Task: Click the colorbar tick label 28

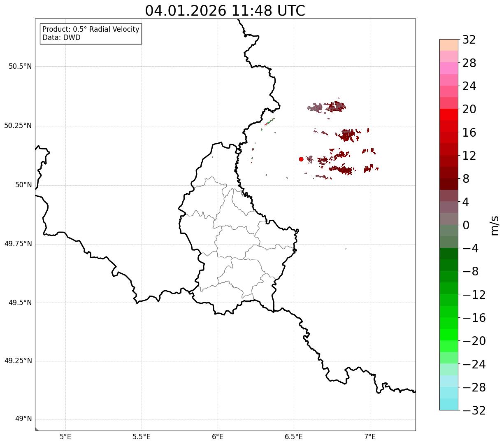Action: coord(469,63)
